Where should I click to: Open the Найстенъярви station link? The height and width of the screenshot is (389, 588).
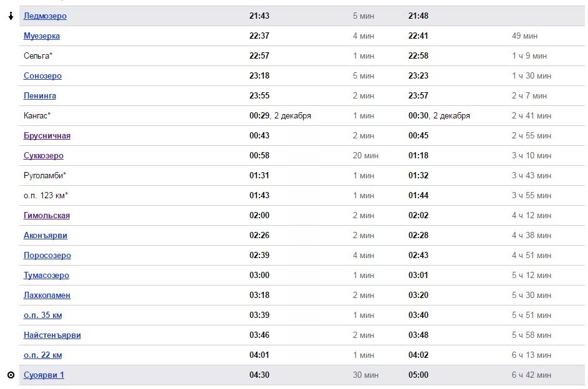tap(52, 335)
